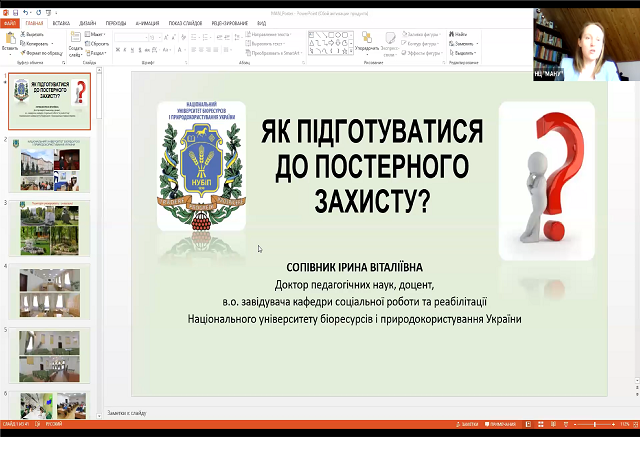Screen dimensions: 640x452
Task: Click the Cut (Вырезать) scissors icon
Action: pyautogui.click(x=23, y=34)
